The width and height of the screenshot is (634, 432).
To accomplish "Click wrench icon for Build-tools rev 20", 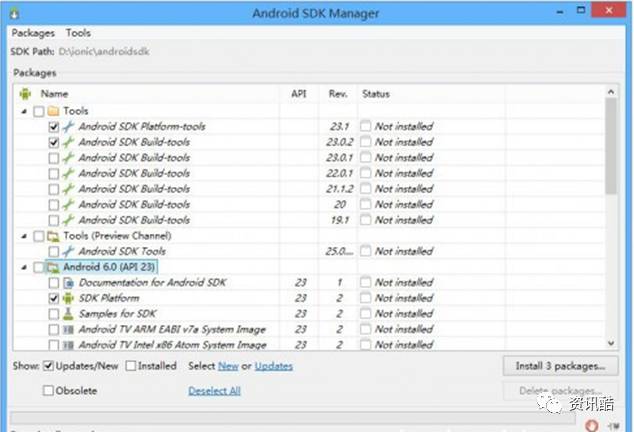I will click(x=68, y=204).
